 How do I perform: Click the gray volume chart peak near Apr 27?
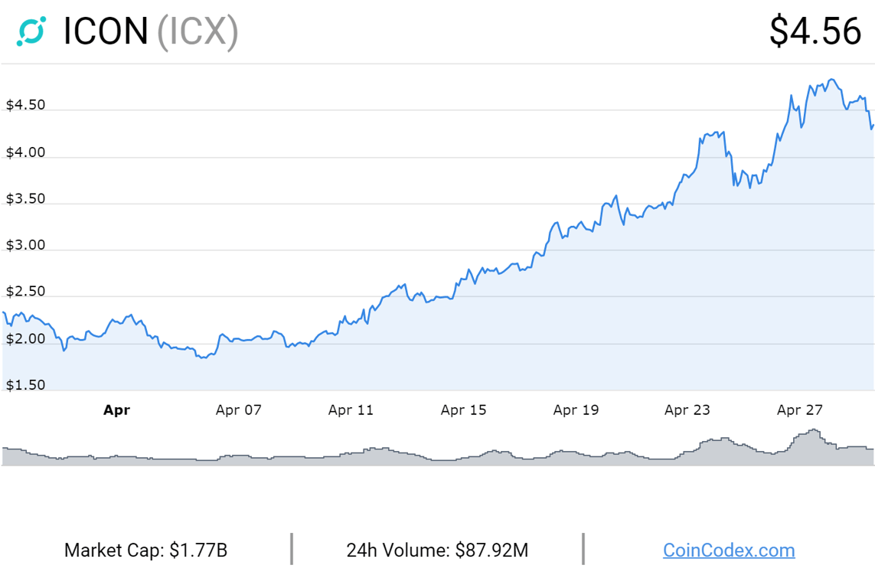coord(815,431)
